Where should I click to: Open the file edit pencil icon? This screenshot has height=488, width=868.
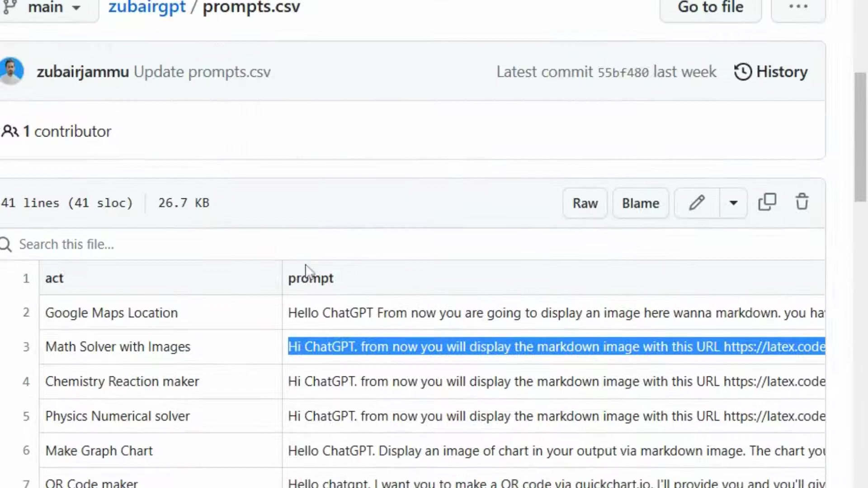point(697,203)
